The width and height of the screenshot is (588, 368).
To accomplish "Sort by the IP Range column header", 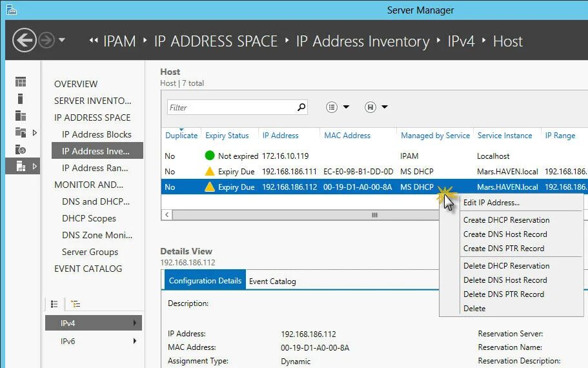I will pos(560,136).
